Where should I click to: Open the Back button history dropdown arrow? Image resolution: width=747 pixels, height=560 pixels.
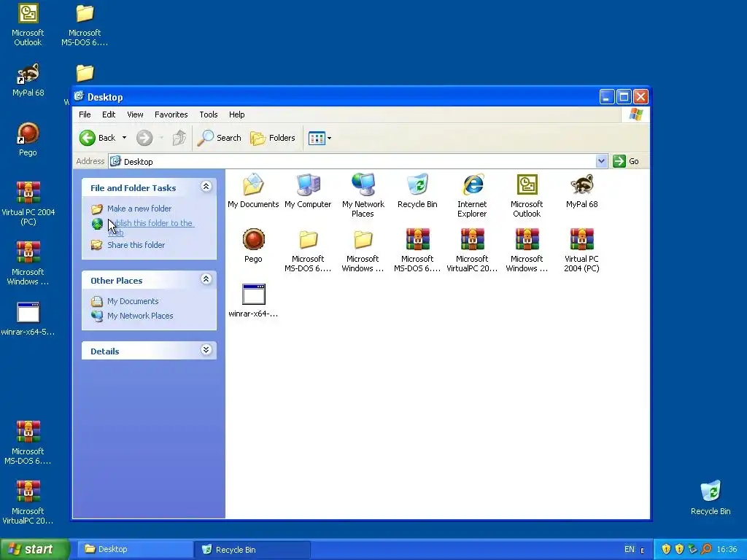tap(124, 138)
